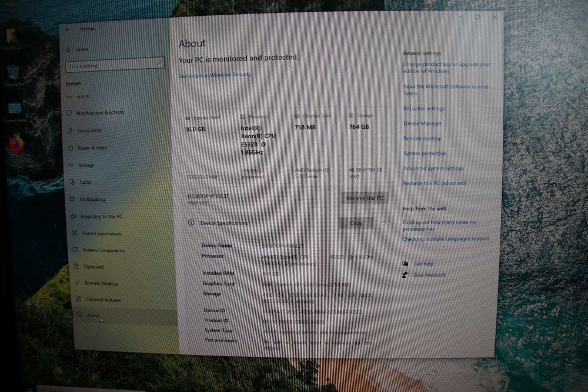Open See details in Windows Security
Image resolution: width=588 pixels, height=392 pixels.
(215, 75)
